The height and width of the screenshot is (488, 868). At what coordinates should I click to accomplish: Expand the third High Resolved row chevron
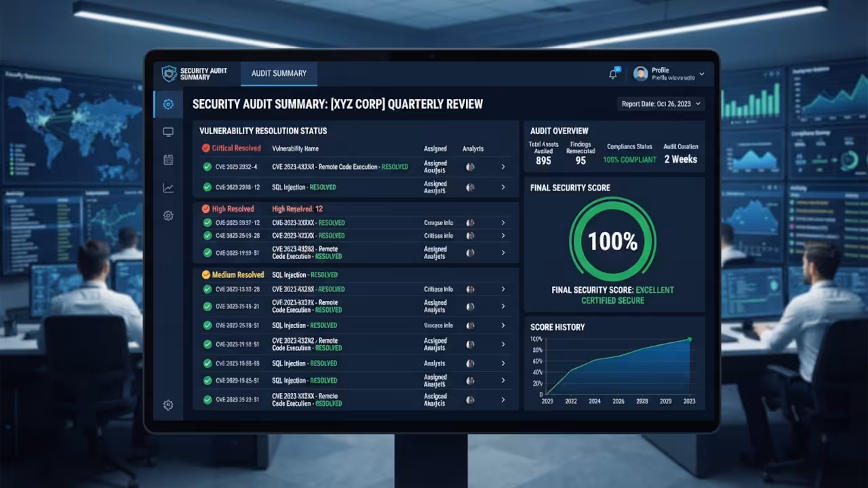(x=503, y=253)
